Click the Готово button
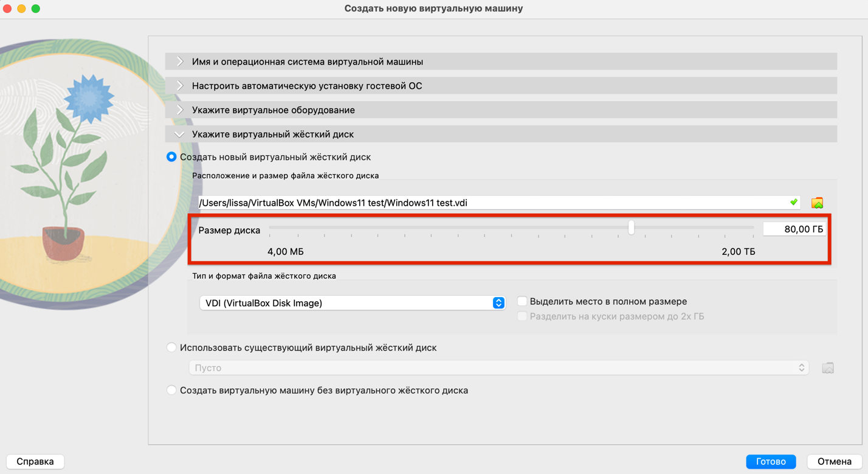This screenshot has width=868, height=474. coord(771,462)
